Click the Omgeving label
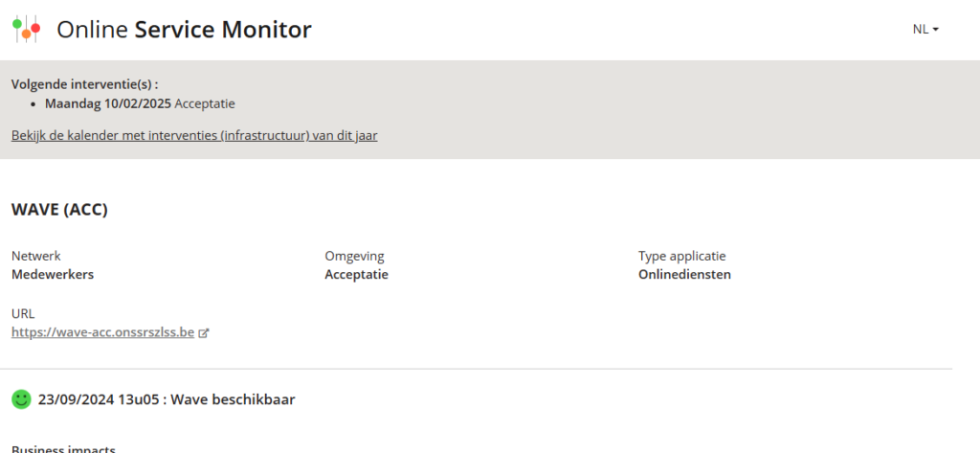This screenshot has height=453, width=980. click(x=354, y=256)
